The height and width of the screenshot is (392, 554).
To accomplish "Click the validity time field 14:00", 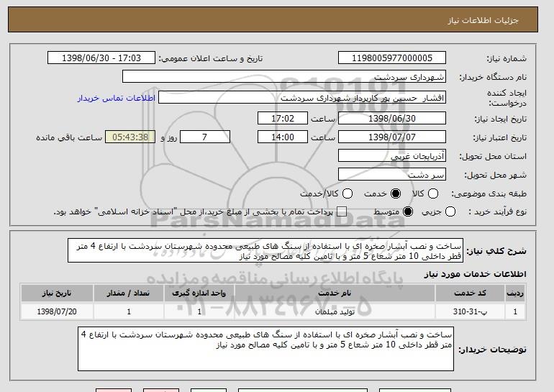I will (283, 137).
